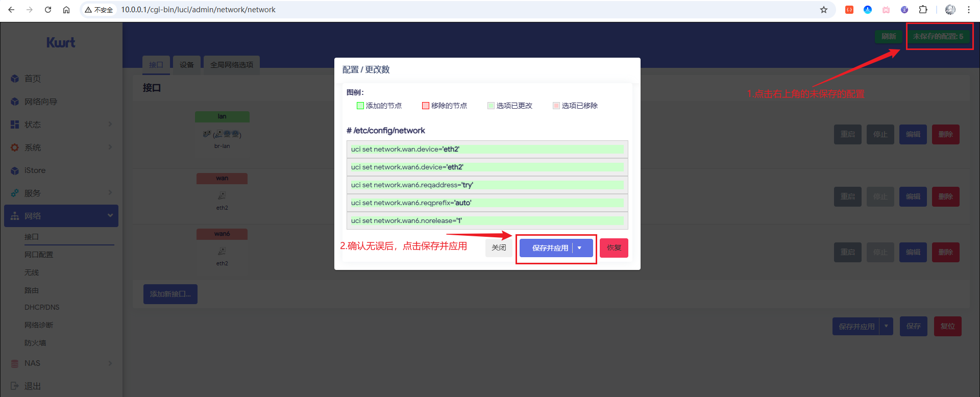Open the 防火墙 submenu item
Screen dimensions: 980x397
pos(35,343)
